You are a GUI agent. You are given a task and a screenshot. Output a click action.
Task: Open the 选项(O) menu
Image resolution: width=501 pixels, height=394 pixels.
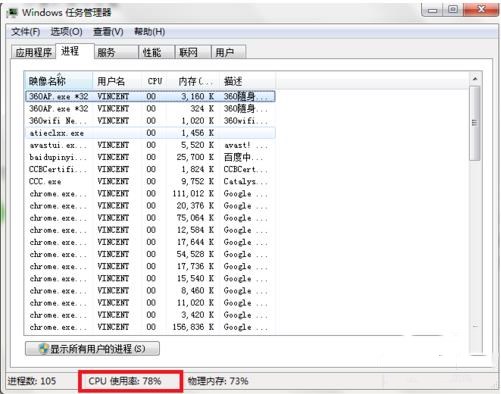(66, 32)
